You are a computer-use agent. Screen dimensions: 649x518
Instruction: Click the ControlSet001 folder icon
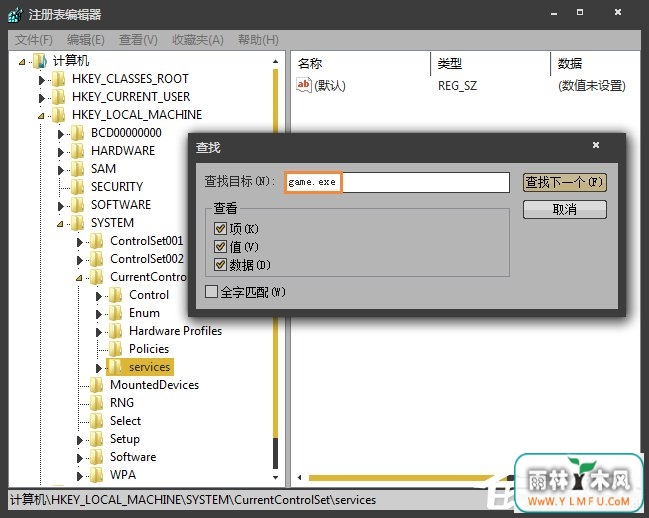(x=96, y=241)
